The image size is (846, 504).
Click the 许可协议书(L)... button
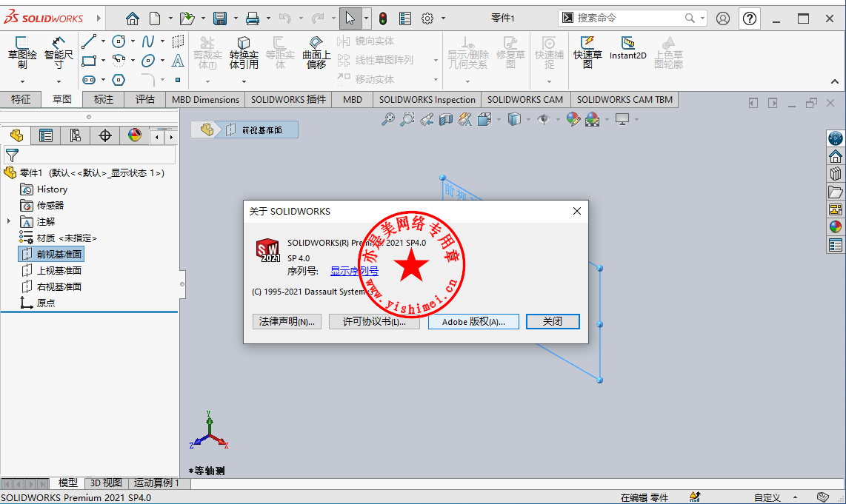374,322
